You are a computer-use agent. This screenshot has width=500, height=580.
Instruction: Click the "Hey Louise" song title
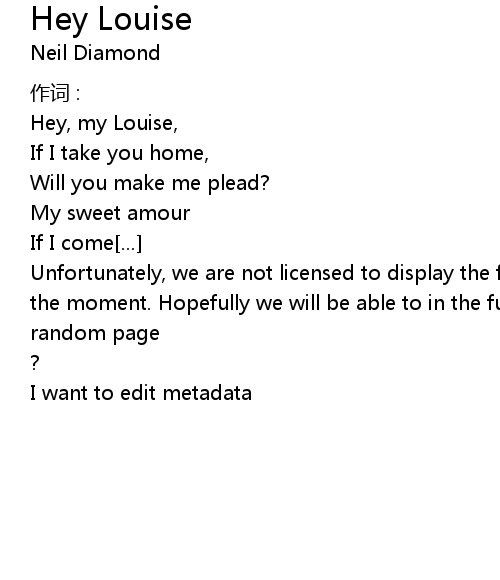(111, 19)
